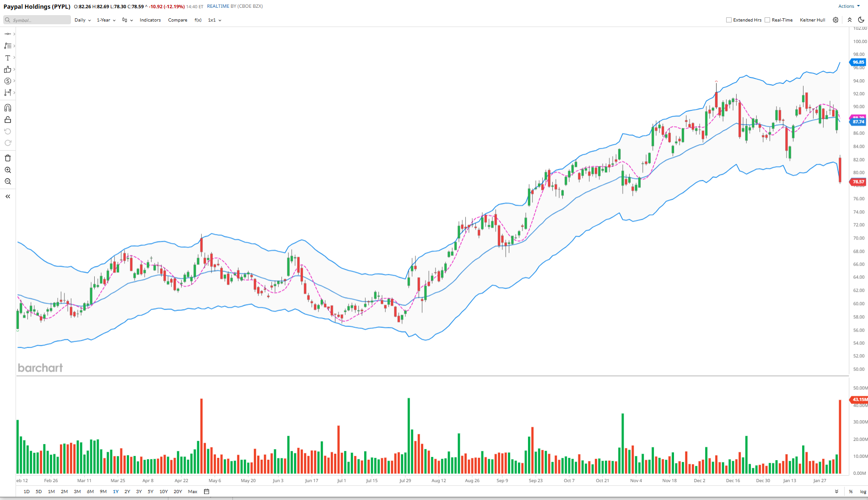Select the magnet snap tool

(x=8, y=108)
